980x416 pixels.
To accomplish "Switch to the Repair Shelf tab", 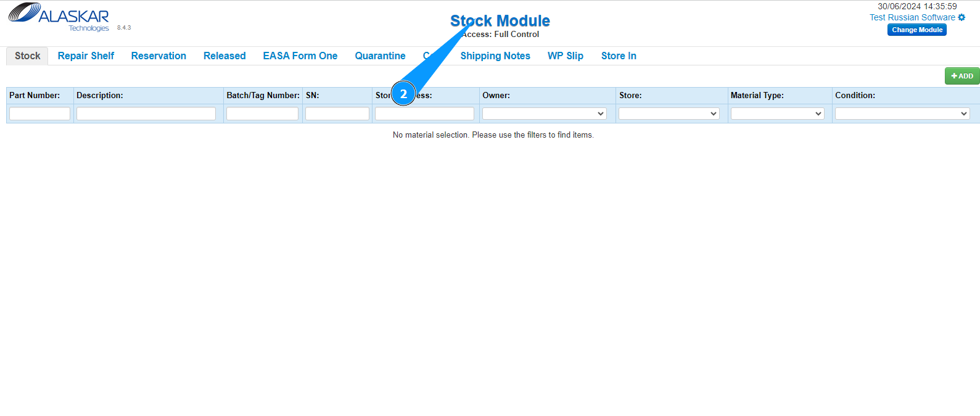I will (86, 56).
